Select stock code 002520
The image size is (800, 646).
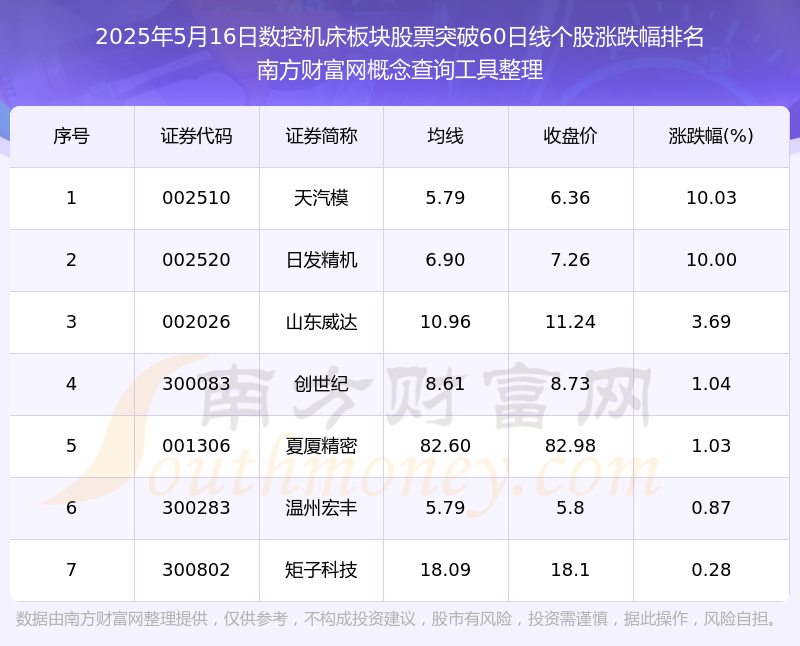point(196,260)
